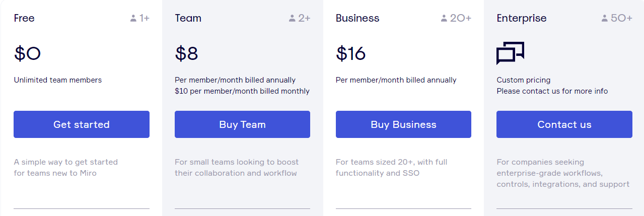Click the $16 price label
The height and width of the screenshot is (216, 644).
pyautogui.click(x=350, y=53)
